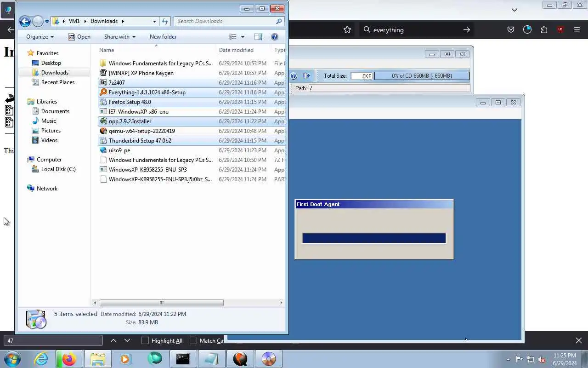Find next match arrow

127,341
